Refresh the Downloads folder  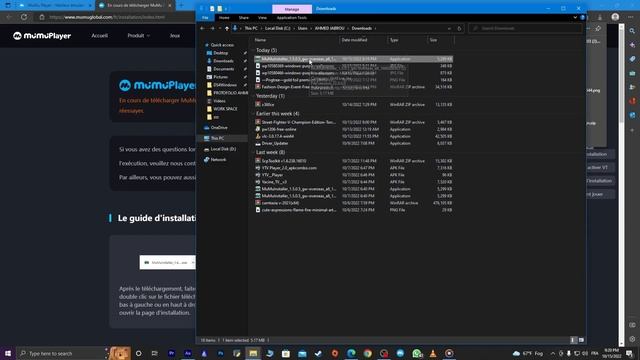[459, 29]
